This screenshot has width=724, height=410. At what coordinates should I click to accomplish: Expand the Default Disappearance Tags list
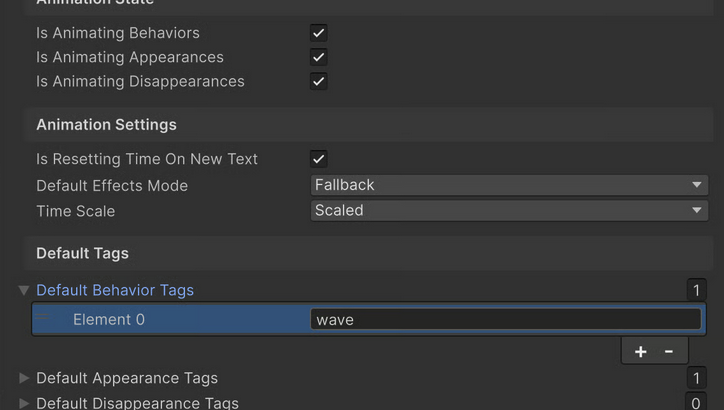click(24, 403)
